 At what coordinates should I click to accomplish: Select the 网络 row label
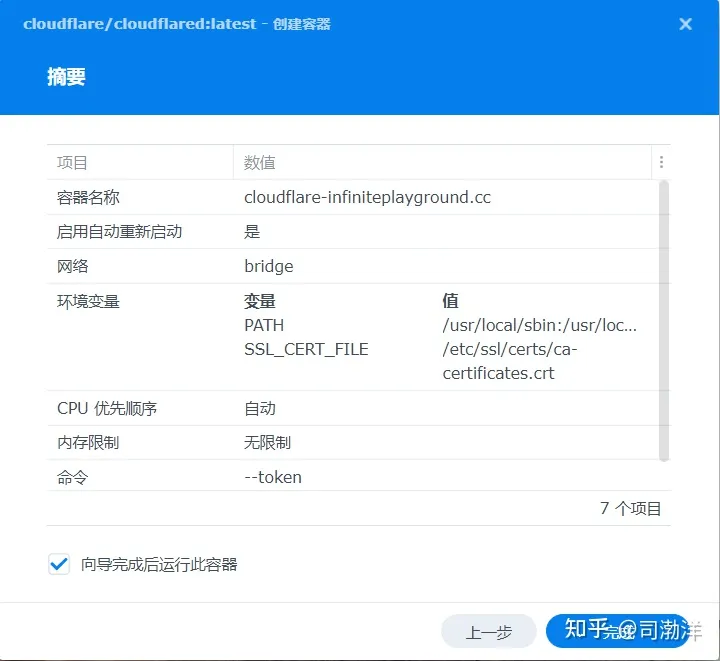pos(73,266)
